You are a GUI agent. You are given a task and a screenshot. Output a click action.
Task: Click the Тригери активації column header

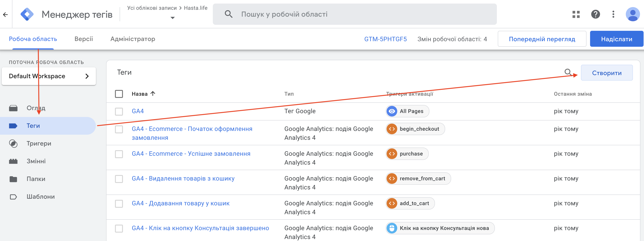pos(409,94)
